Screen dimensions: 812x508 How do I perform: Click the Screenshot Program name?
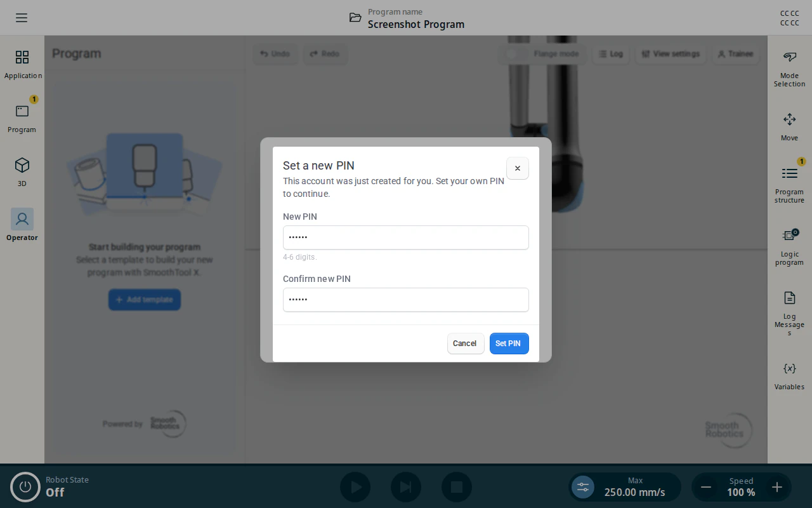click(x=416, y=24)
